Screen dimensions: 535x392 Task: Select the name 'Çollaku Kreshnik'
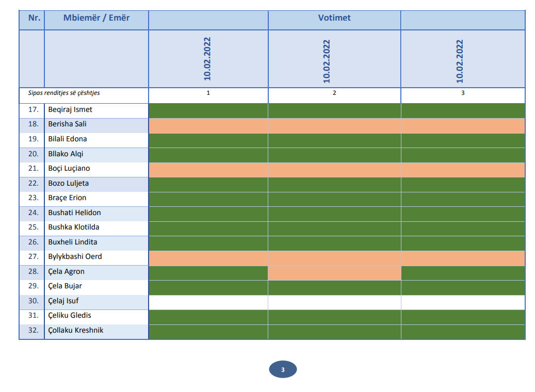click(x=76, y=331)
